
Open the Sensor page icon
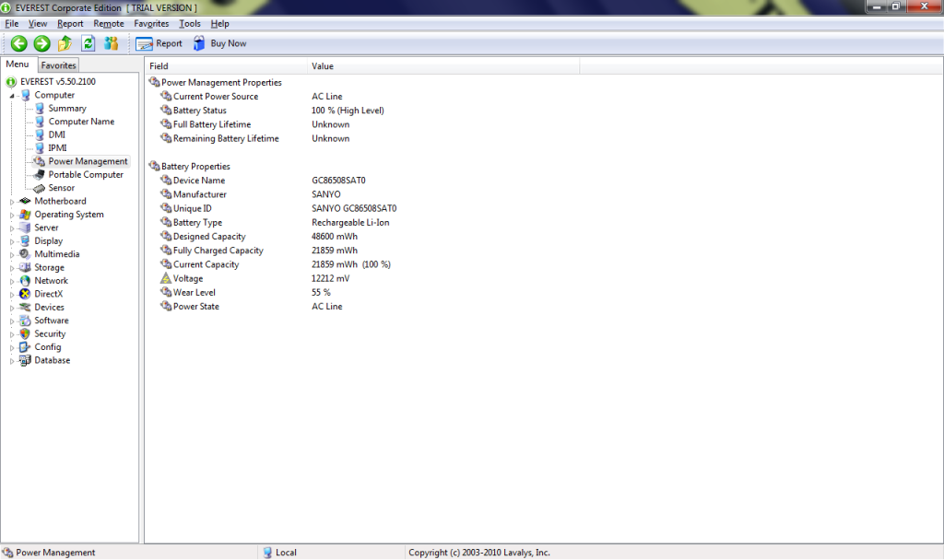[x=39, y=188]
